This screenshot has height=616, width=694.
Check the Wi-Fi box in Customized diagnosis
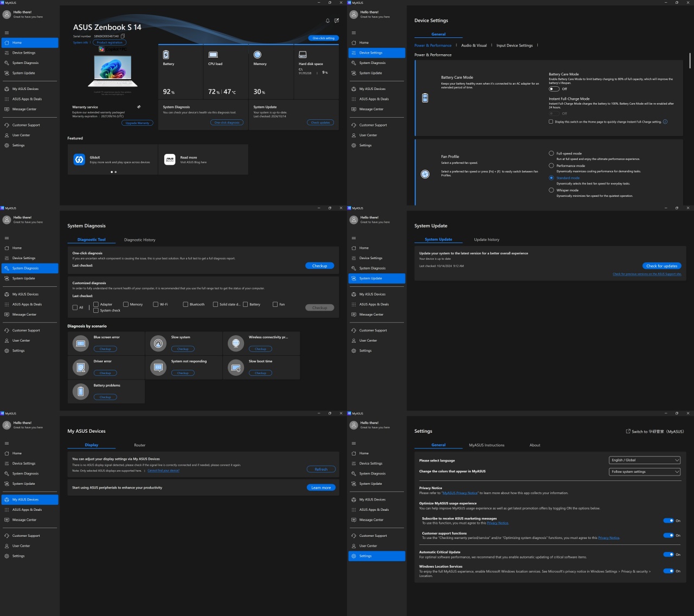pos(156,304)
